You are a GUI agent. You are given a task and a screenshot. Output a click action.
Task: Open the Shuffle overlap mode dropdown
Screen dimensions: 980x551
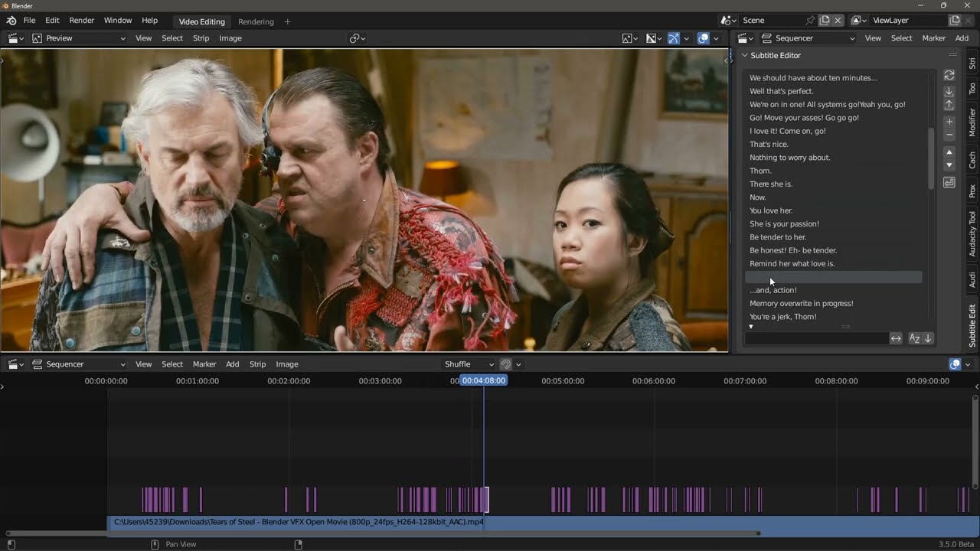[469, 364]
